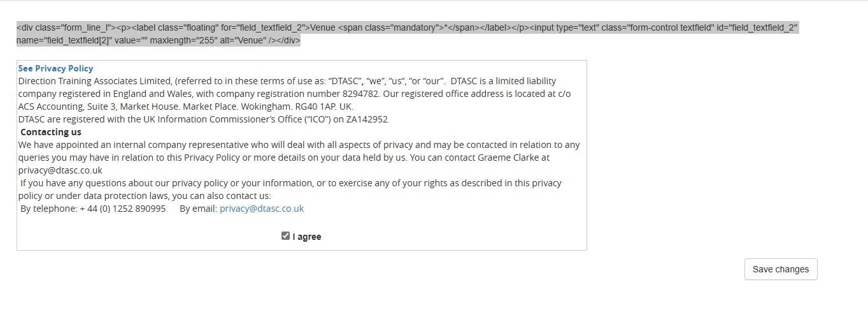Click the "By email:" label
The height and width of the screenshot is (317, 868).
pos(198,209)
